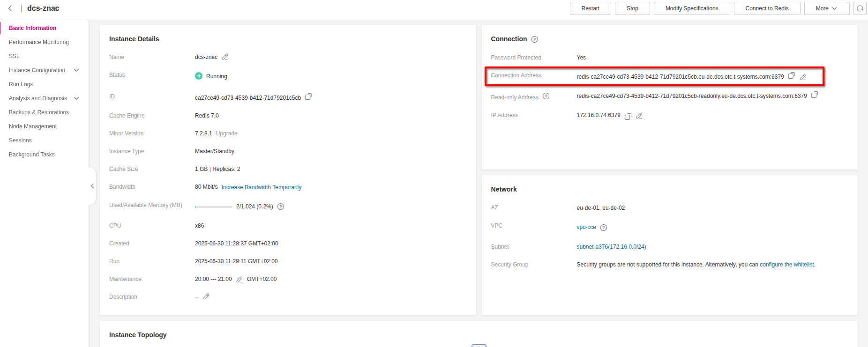Image resolution: width=868 pixels, height=347 pixels.
Task: Copy the IP Address value
Action: (x=628, y=116)
